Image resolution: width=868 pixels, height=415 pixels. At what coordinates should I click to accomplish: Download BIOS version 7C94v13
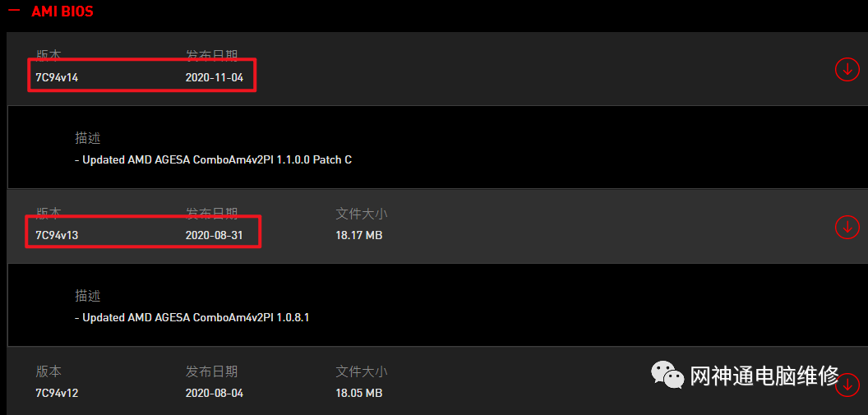[x=847, y=227]
